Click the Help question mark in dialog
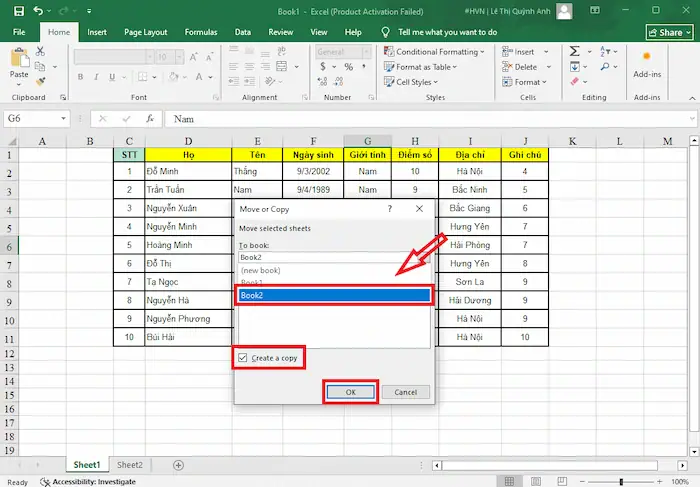Screen dimensions: 700x487 click(x=389, y=209)
